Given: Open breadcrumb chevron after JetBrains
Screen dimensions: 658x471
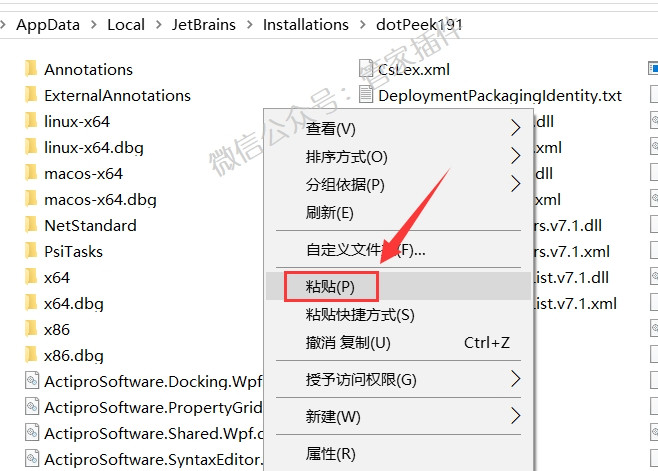Looking at the screenshot, I should pyautogui.click(x=250, y=25).
